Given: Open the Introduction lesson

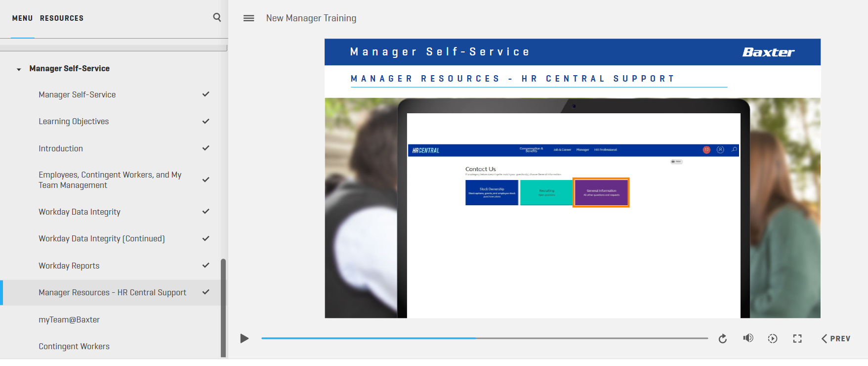Looking at the screenshot, I should (113, 148).
